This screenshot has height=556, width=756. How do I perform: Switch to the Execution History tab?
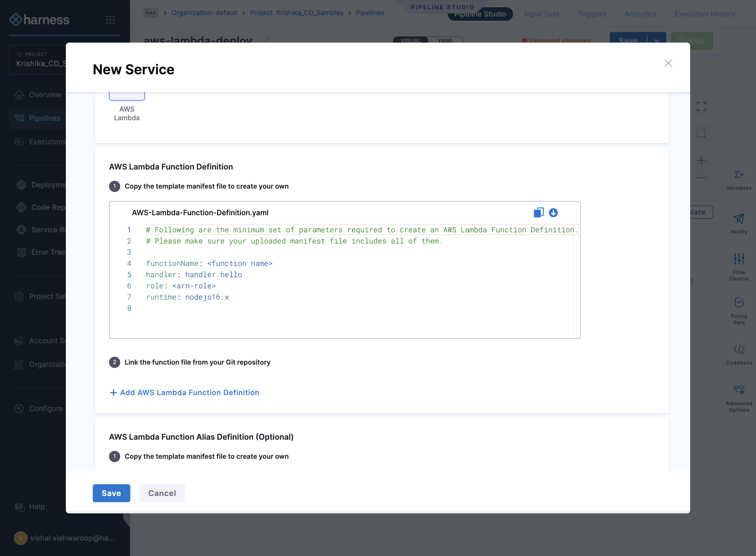tap(704, 14)
